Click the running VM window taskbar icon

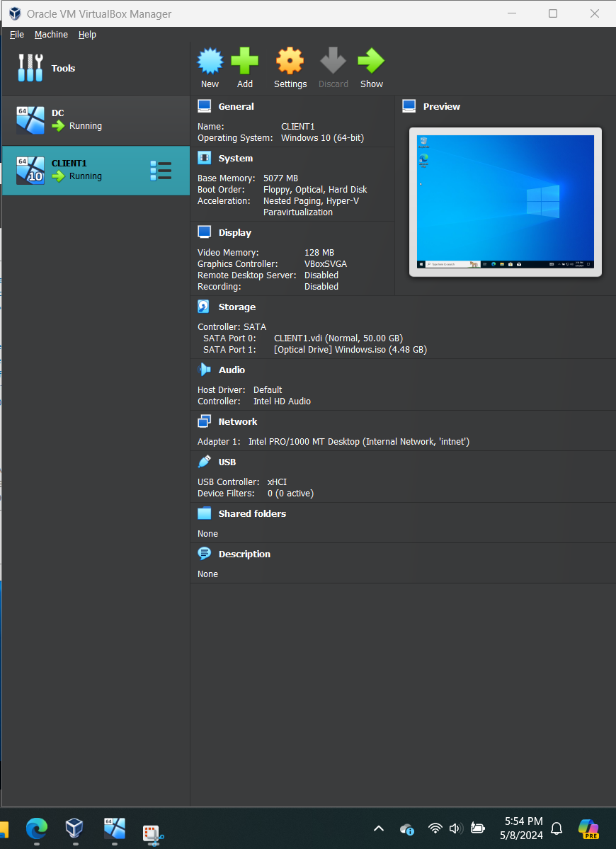pos(114,828)
